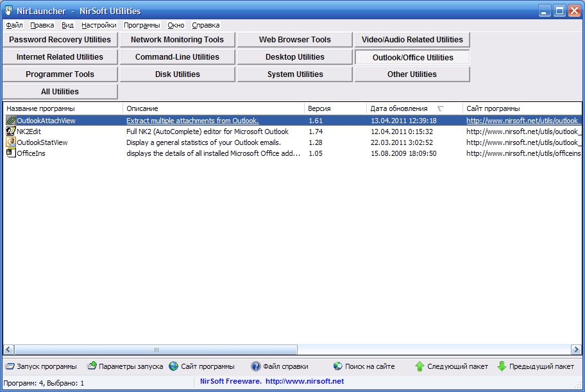Sort by Дата обновления column header
This screenshot has width=585, height=392.
[x=414, y=108]
